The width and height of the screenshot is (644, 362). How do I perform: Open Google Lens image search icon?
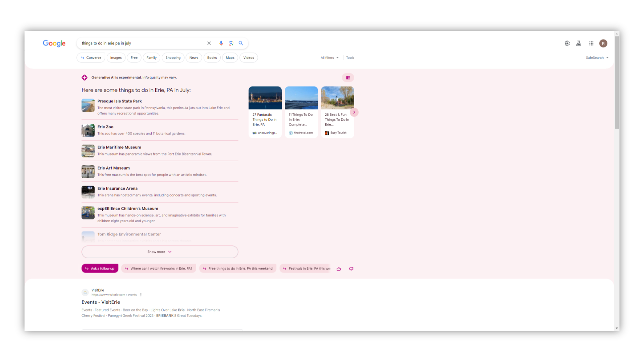[x=231, y=43]
